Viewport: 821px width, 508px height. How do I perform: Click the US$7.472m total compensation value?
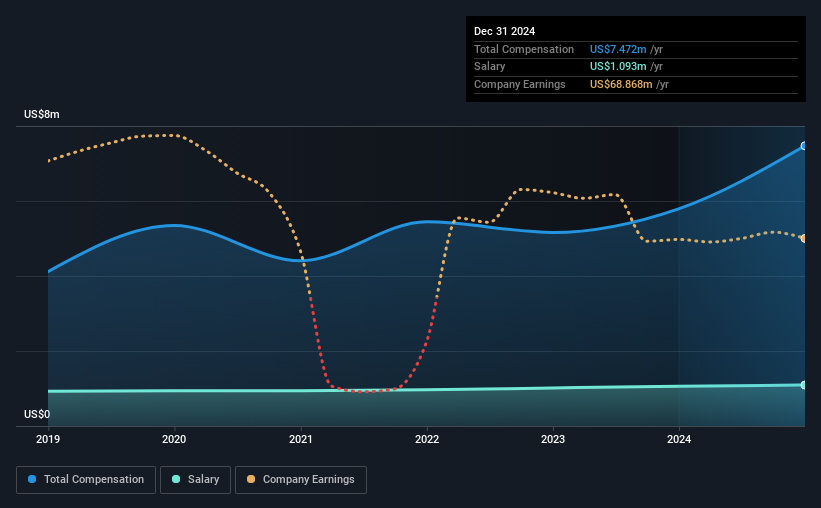point(618,49)
